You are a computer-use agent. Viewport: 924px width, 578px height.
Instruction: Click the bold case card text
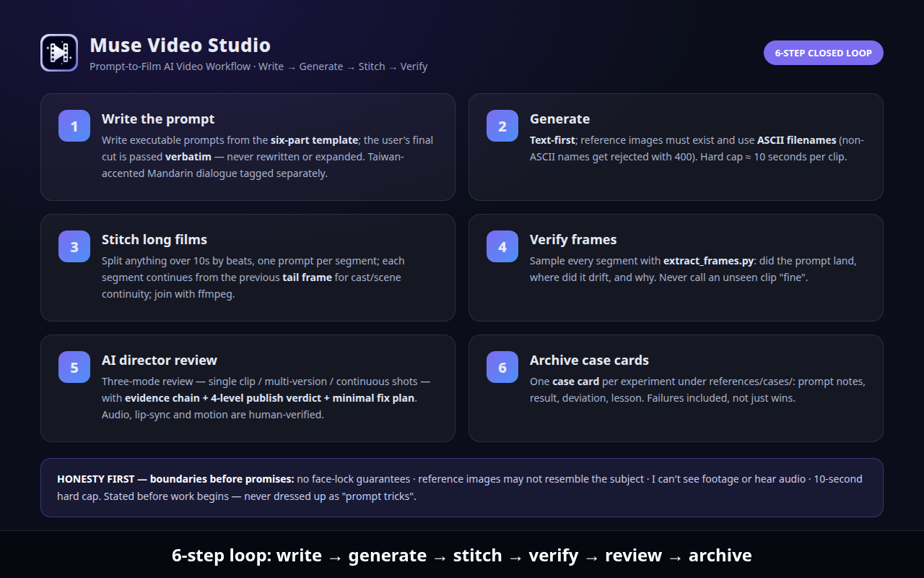pos(575,381)
